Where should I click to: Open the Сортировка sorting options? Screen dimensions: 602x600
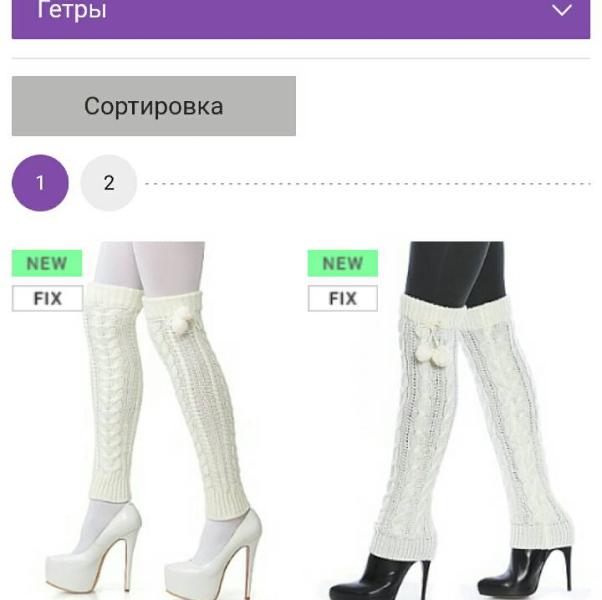(154, 106)
